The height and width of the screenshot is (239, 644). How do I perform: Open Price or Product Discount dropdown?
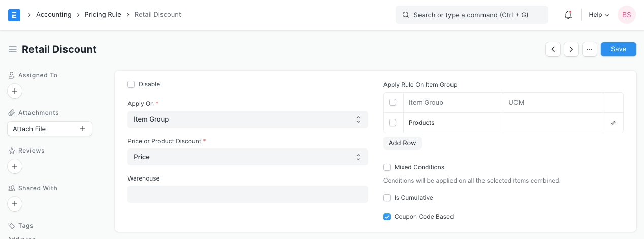click(247, 157)
